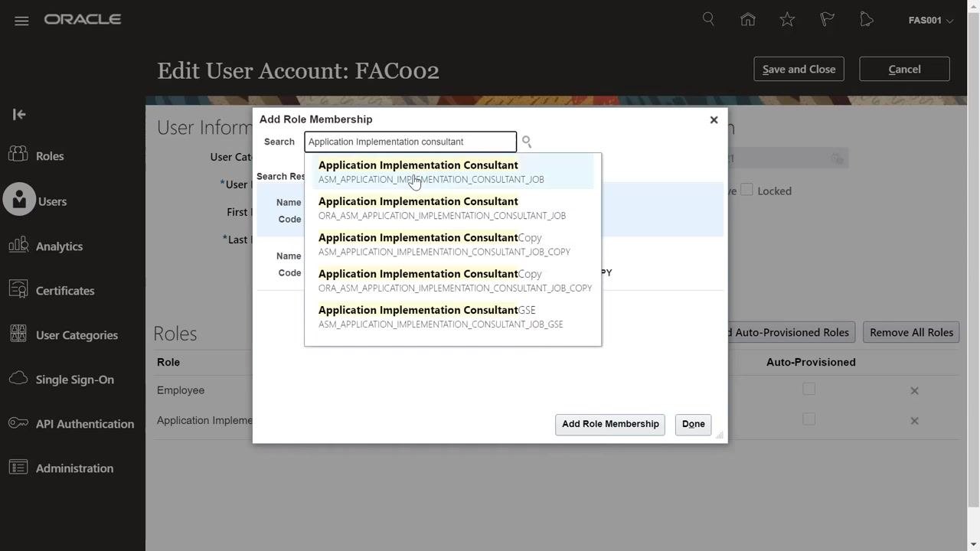Expand the FAS001 user menu
This screenshot has width=980, height=551.
click(x=930, y=21)
